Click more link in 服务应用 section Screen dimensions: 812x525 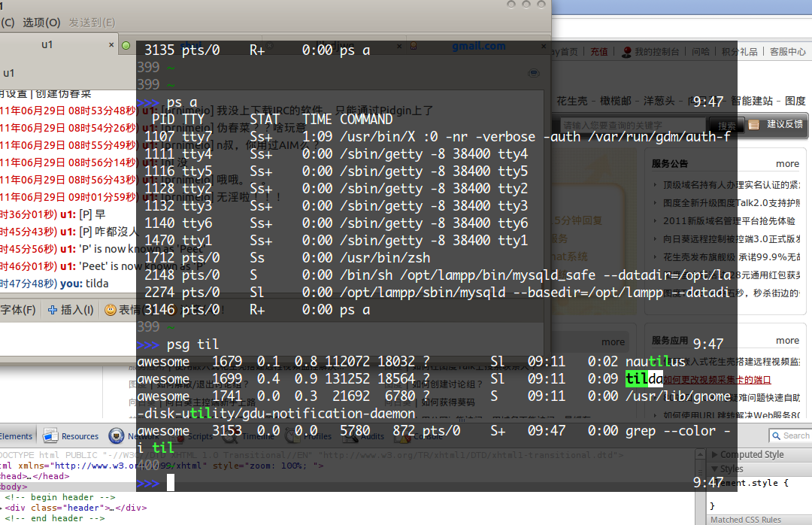pos(787,341)
